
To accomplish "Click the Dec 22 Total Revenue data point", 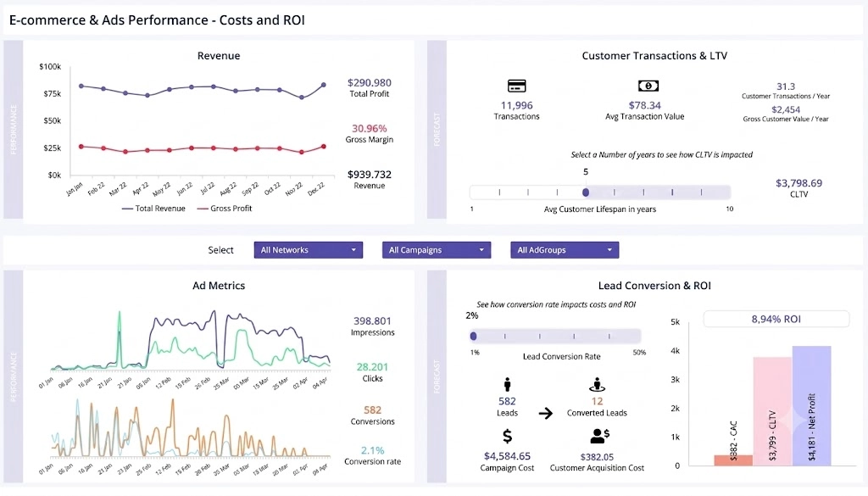I will click(x=324, y=85).
